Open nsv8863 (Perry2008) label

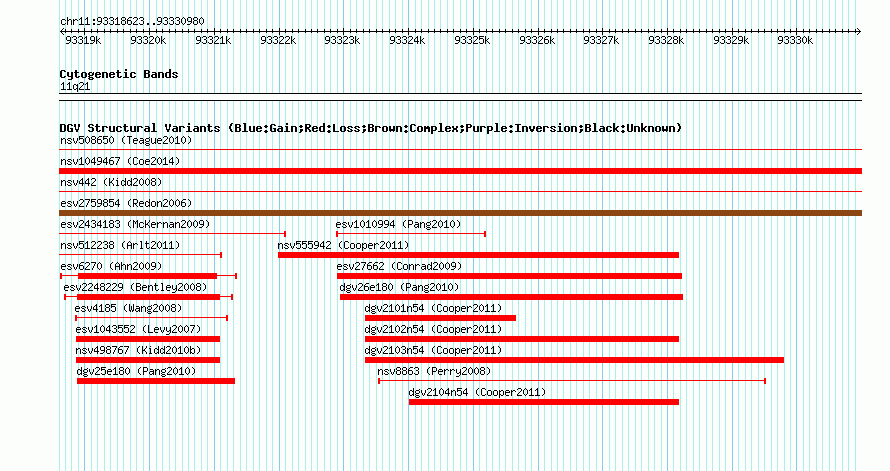pyautogui.click(x=434, y=371)
